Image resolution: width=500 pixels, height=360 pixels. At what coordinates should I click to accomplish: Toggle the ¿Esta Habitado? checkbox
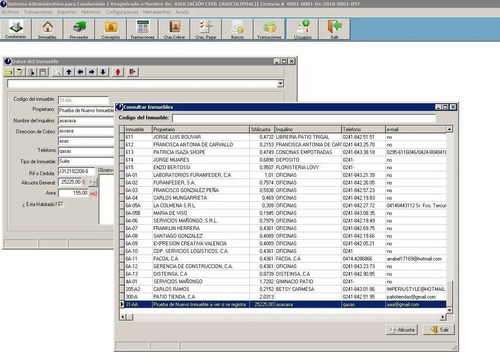(61, 204)
